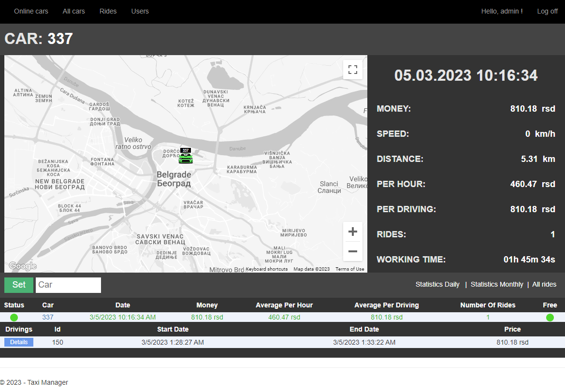The image size is (565, 392).
Task: Click Number Of Rides cell value 1
Action: tap(488, 317)
